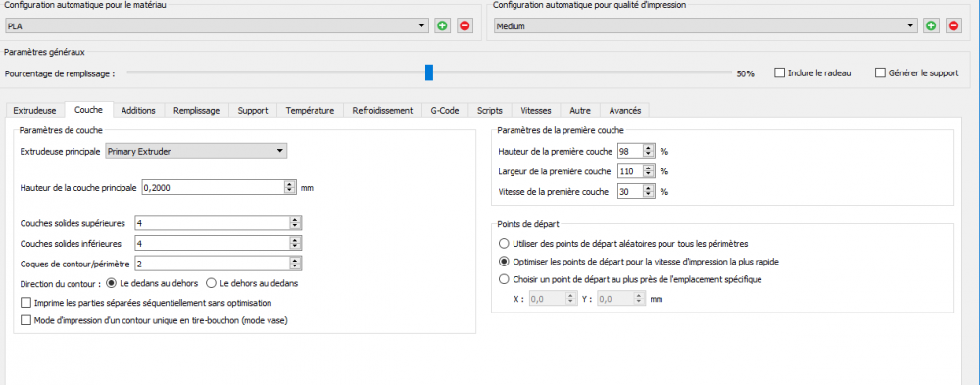The height and width of the screenshot is (385, 980).
Task: Select 'Le dehors au dedans' contour direction
Action: 212,283
